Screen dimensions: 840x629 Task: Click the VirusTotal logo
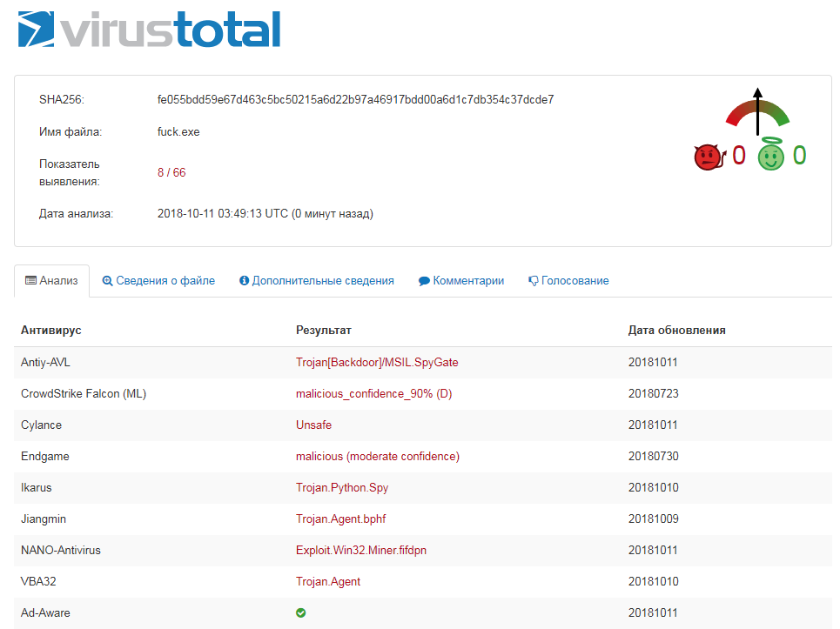pyautogui.click(x=150, y=30)
